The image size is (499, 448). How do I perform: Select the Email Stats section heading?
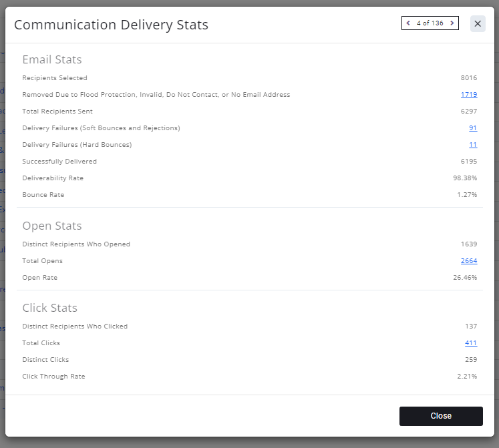[x=52, y=59]
